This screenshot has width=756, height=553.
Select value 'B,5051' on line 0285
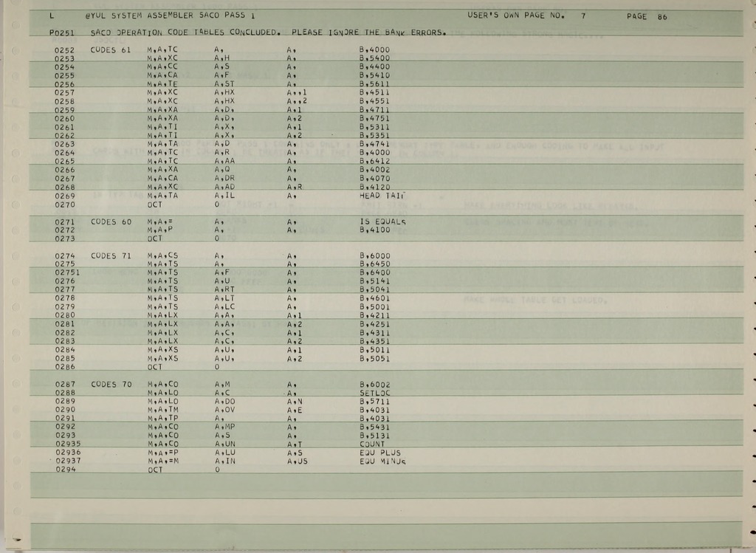(374, 359)
